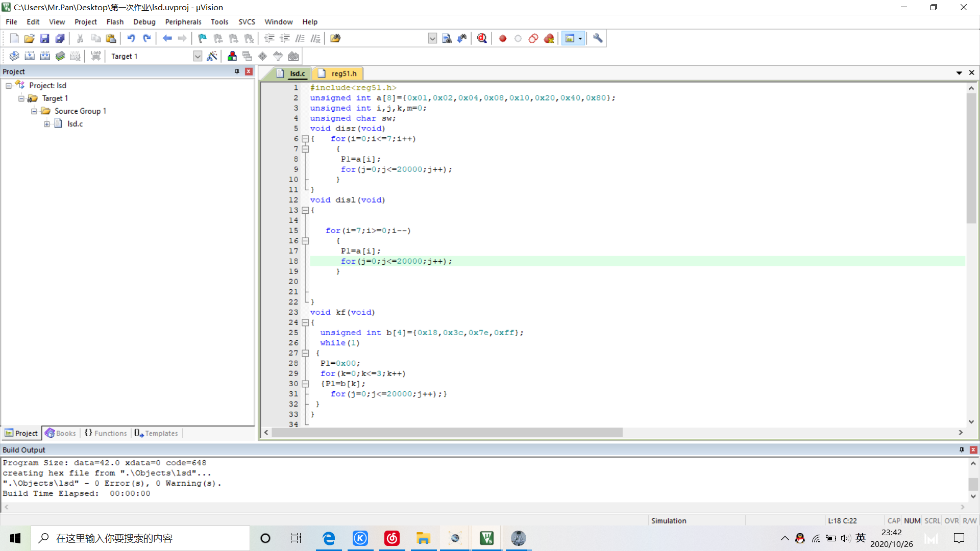Click the Windows search box
980x551 pixels.
tap(140, 538)
